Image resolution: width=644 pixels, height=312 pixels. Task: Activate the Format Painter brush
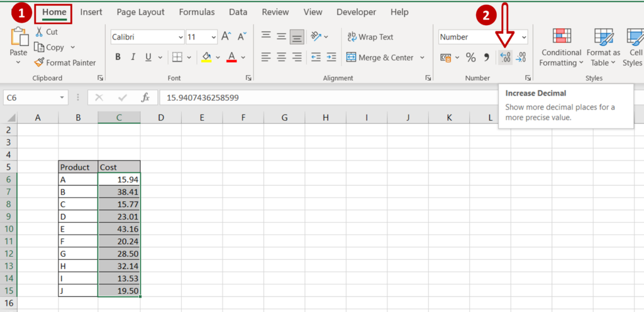(x=39, y=62)
